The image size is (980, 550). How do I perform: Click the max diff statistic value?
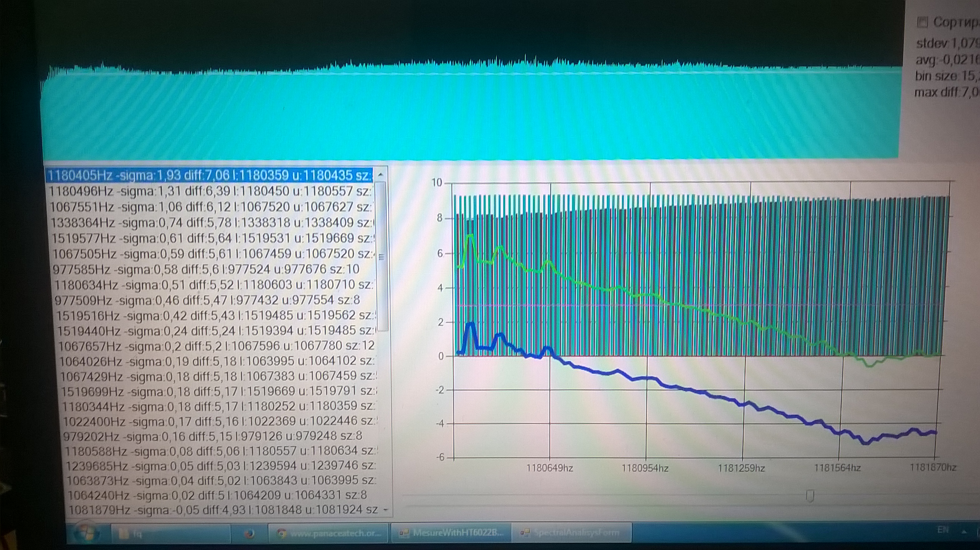coord(946,92)
